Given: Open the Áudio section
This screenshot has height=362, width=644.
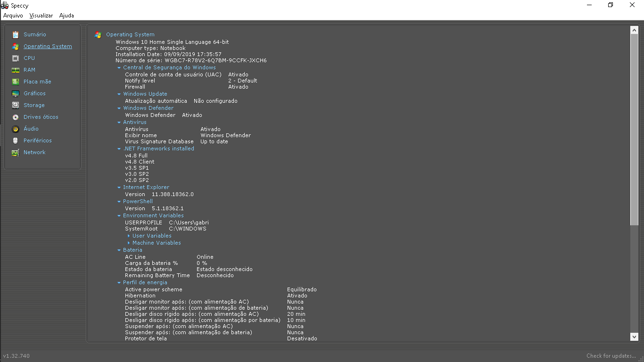Looking at the screenshot, I should pyautogui.click(x=31, y=129).
